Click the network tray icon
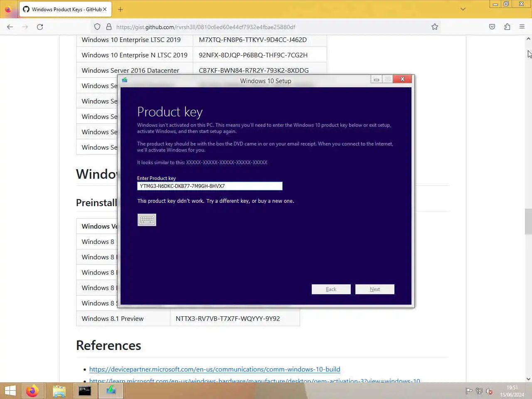Image resolution: width=532 pixels, height=399 pixels. click(x=479, y=391)
